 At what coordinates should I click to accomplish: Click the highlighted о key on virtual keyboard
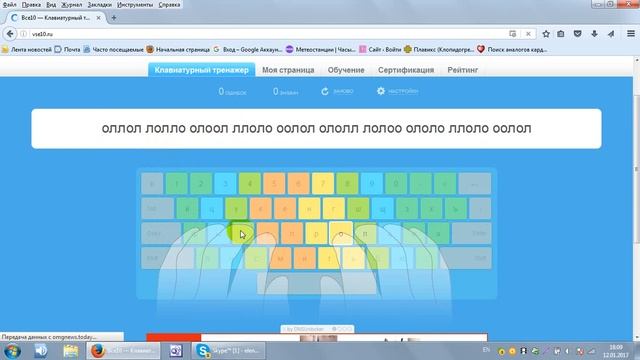pos(341,233)
